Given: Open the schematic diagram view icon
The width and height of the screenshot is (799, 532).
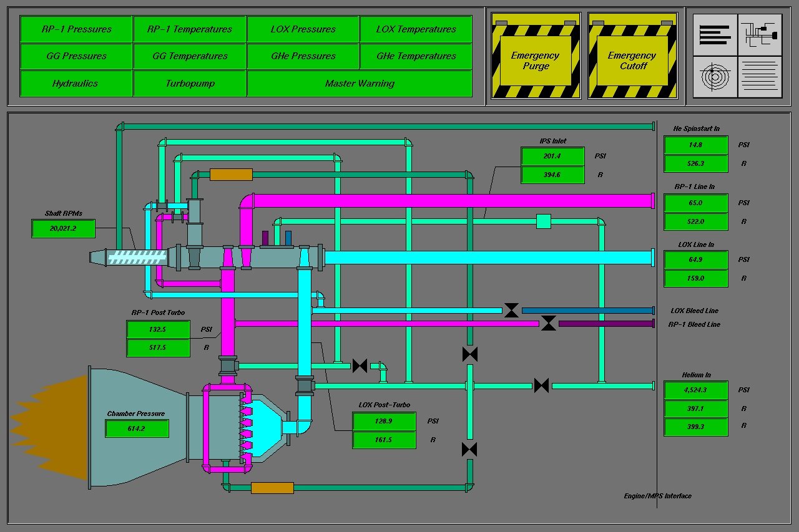Looking at the screenshot, I should click(760, 35).
